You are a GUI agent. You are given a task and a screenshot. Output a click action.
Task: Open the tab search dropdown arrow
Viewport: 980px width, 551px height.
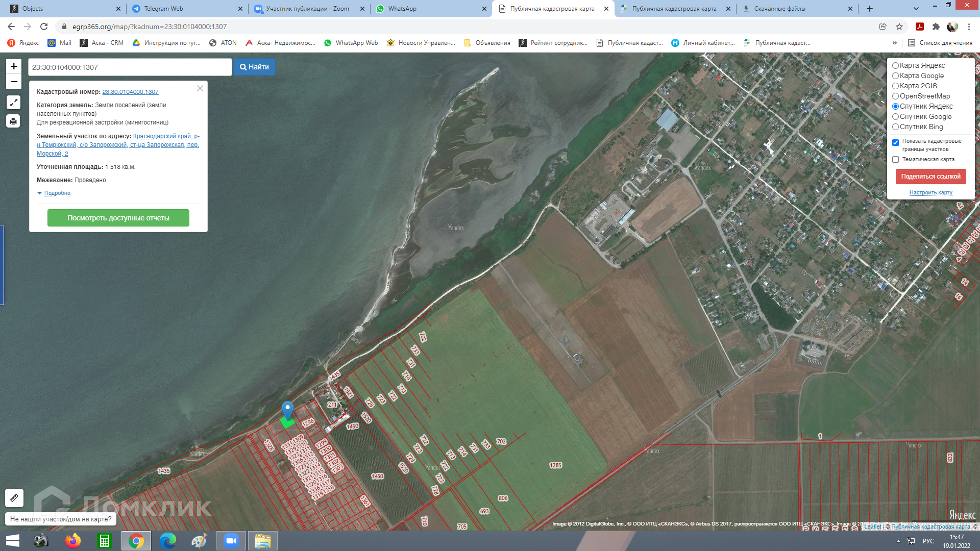click(916, 9)
